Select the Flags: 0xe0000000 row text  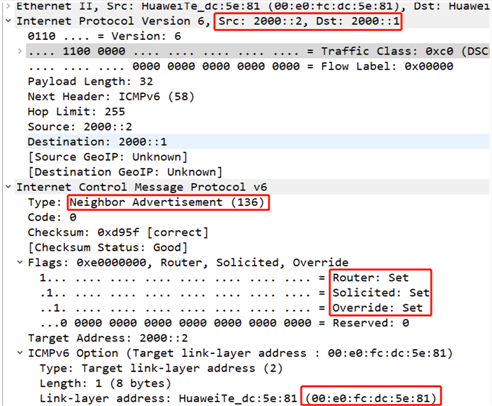tap(188, 262)
